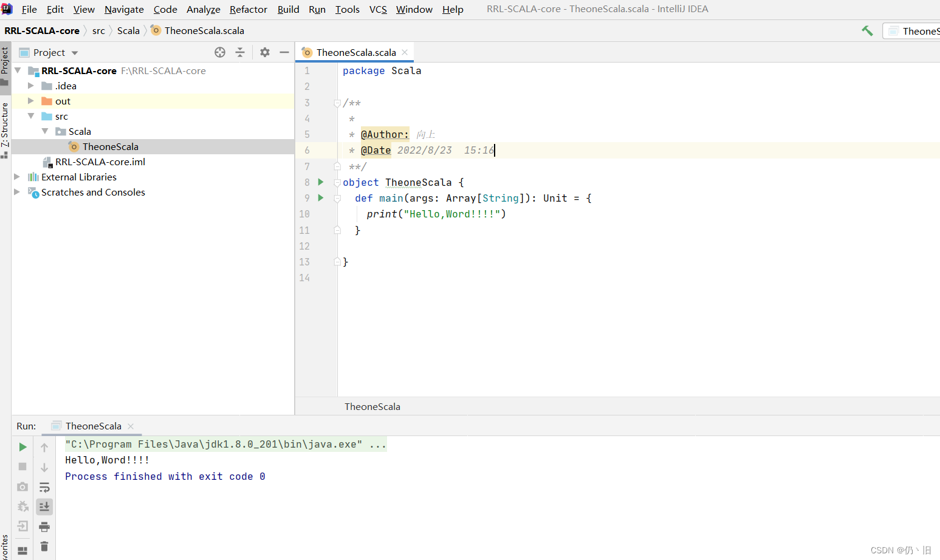Click the exit icon in Run panel
Screen dimensions: 940x560
pos(22,526)
